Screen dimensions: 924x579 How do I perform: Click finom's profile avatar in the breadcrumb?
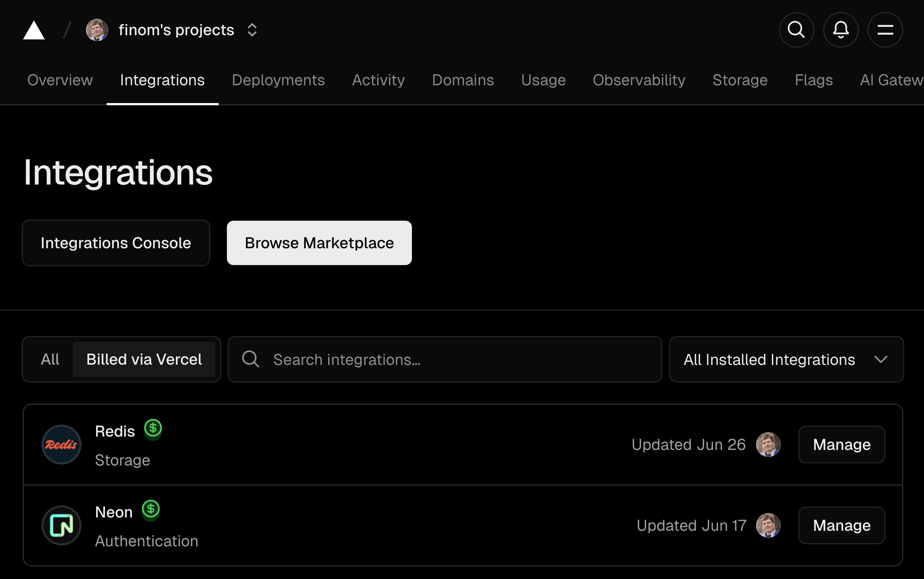coord(96,29)
